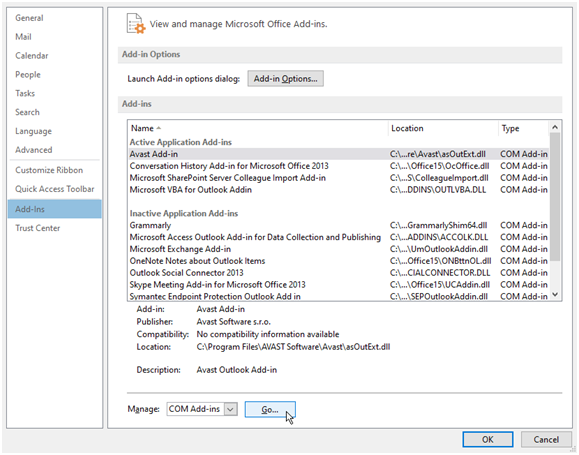The height and width of the screenshot is (455, 579).
Task: Click the list scroll up arrow
Action: pos(555,127)
